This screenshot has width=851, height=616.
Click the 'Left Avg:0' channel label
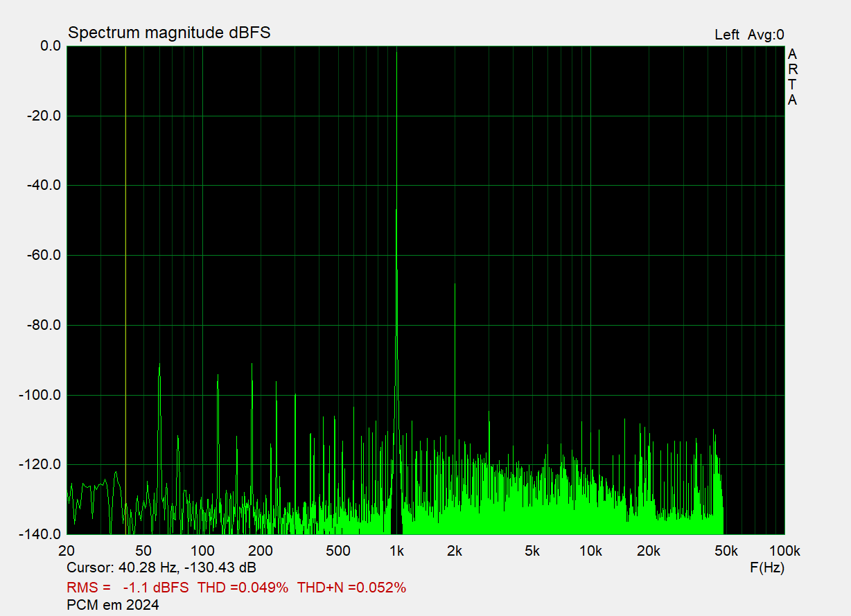coord(749,35)
